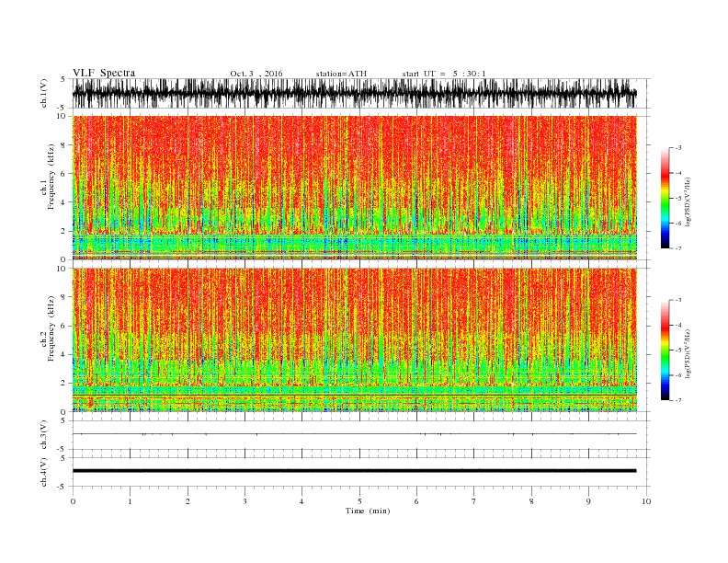This screenshot has height=563, width=728.
Task: Click the "-3" tick on ch.2 colorbar
Action: tap(678, 300)
